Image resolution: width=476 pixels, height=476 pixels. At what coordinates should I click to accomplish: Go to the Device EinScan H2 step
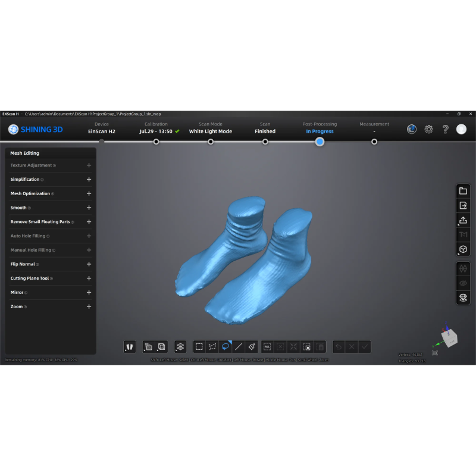tap(101, 128)
